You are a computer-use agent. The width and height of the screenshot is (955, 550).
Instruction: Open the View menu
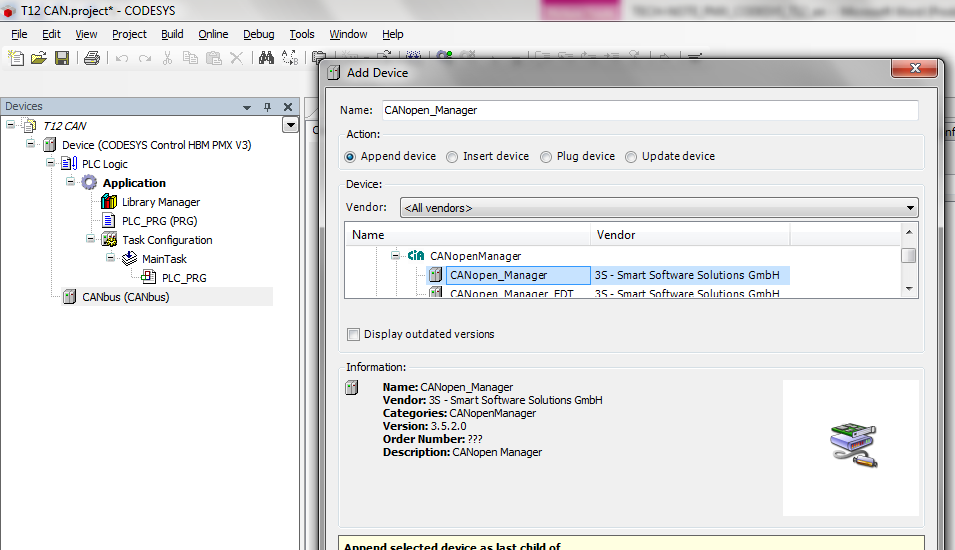tap(86, 34)
